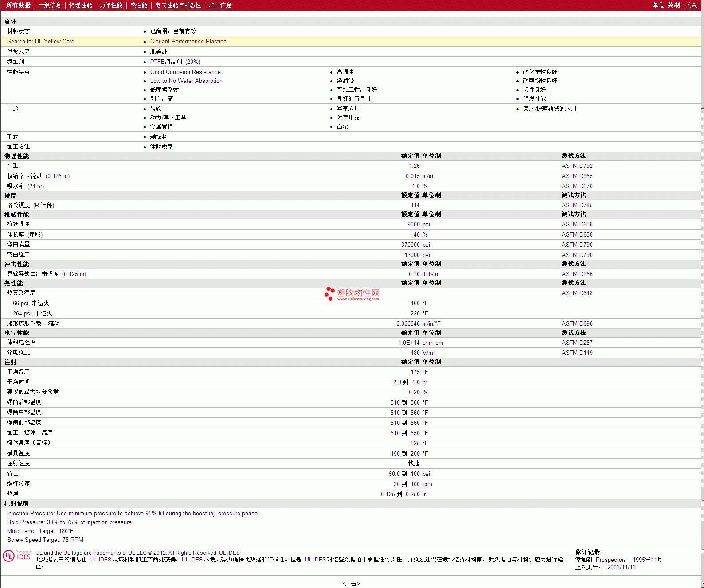Image resolution: width=704 pixels, height=588 pixels.
Task: Select 英制 unit option
Action: pyautogui.click(x=673, y=5)
